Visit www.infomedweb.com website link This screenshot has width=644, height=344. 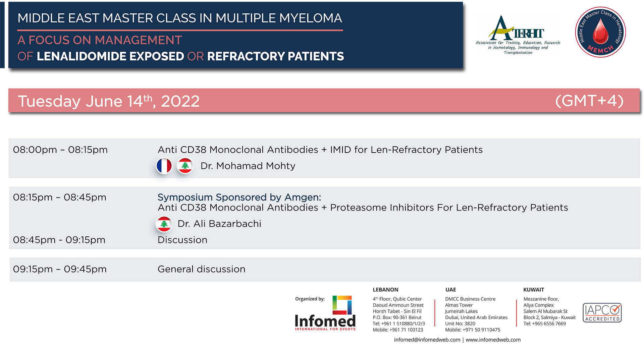pyautogui.click(x=493, y=340)
